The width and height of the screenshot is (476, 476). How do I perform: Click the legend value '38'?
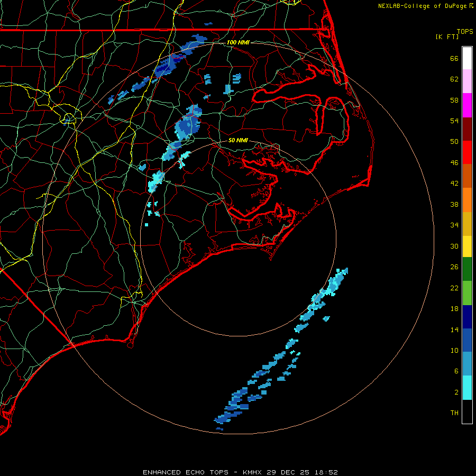click(454, 204)
